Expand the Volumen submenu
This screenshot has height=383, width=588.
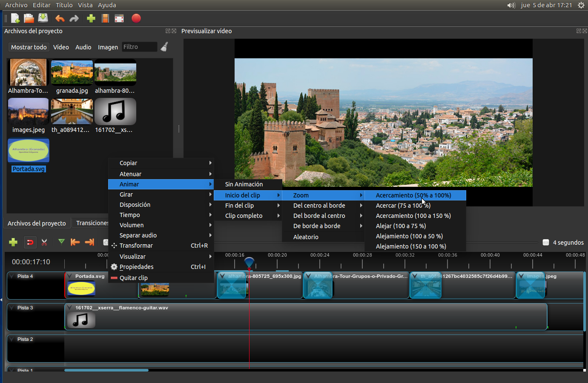pos(161,225)
